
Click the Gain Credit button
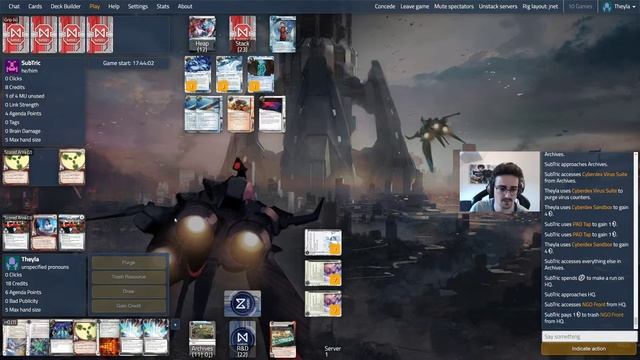pos(129,306)
